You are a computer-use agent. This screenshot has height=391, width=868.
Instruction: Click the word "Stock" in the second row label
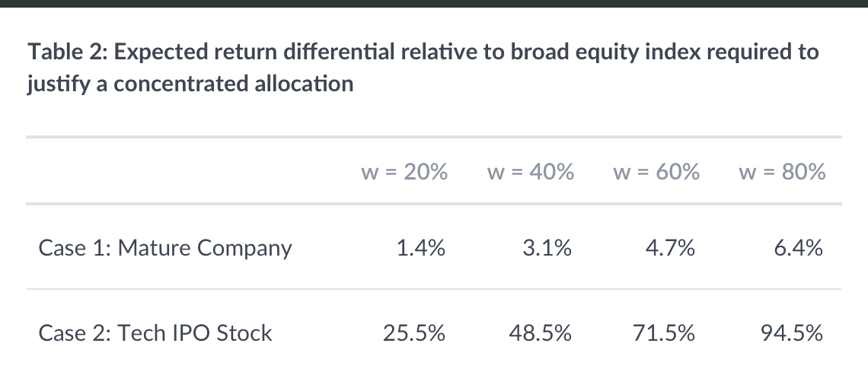pos(244,332)
